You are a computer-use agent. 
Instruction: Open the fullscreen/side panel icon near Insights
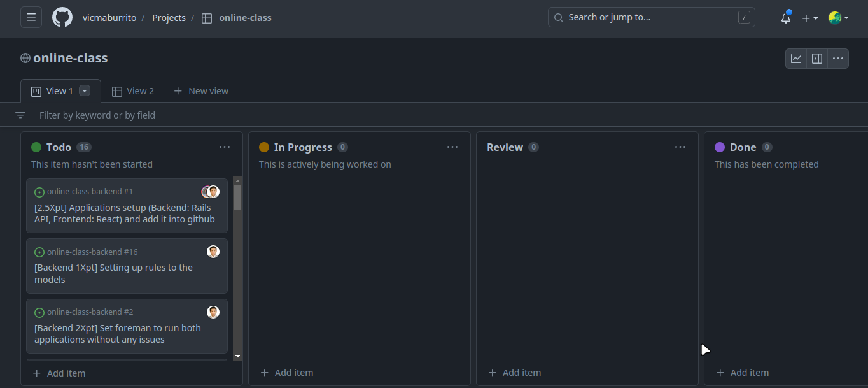click(817, 58)
